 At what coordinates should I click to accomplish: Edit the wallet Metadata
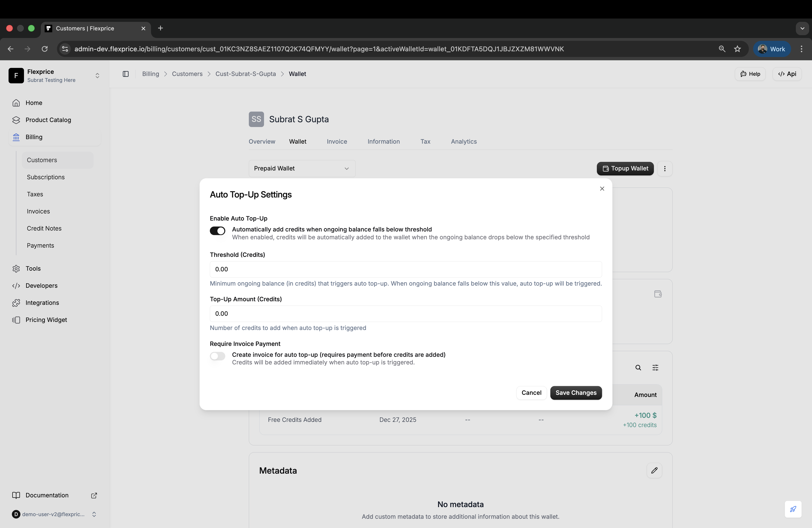point(654,470)
